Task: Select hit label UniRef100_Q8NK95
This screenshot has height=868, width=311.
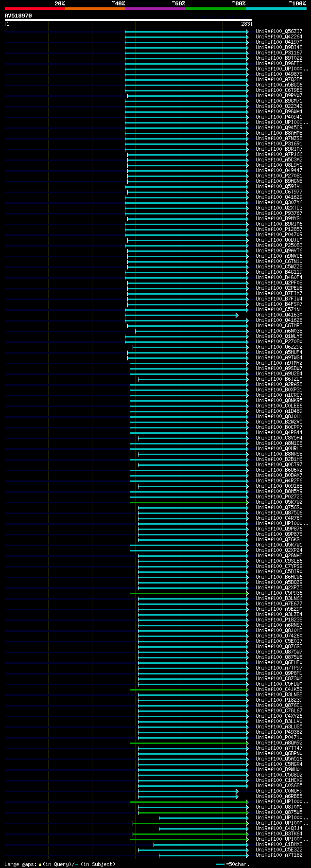Action: [x=279, y=400]
